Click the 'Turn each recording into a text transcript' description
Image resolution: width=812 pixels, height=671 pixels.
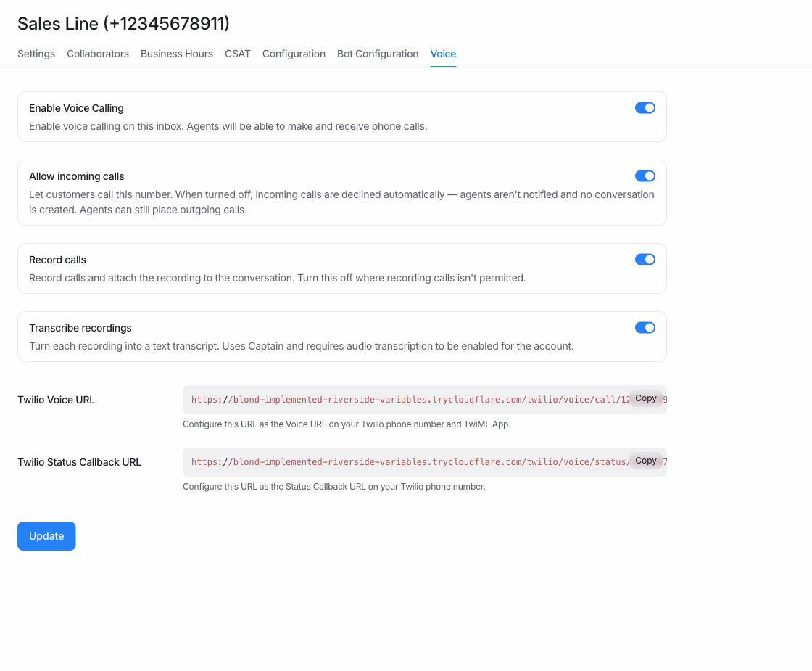coord(302,346)
